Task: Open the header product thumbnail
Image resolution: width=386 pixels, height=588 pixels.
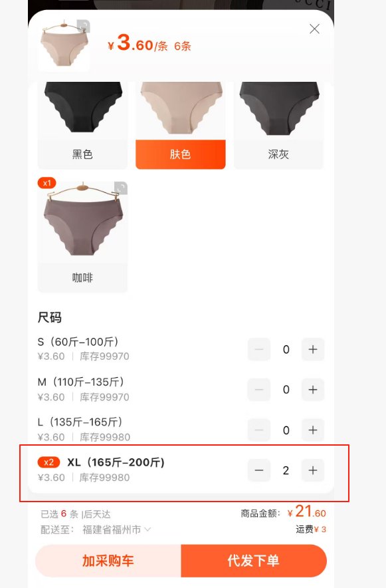Action: click(x=64, y=45)
